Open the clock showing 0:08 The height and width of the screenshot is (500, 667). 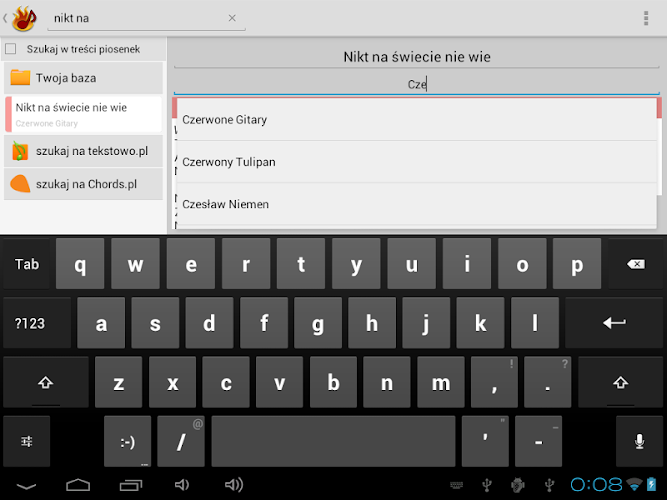pos(596,484)
